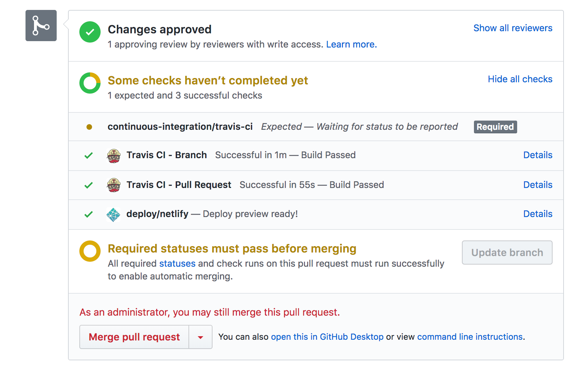Open command line instructions link

pyautogui.click(x=470, y=337)
